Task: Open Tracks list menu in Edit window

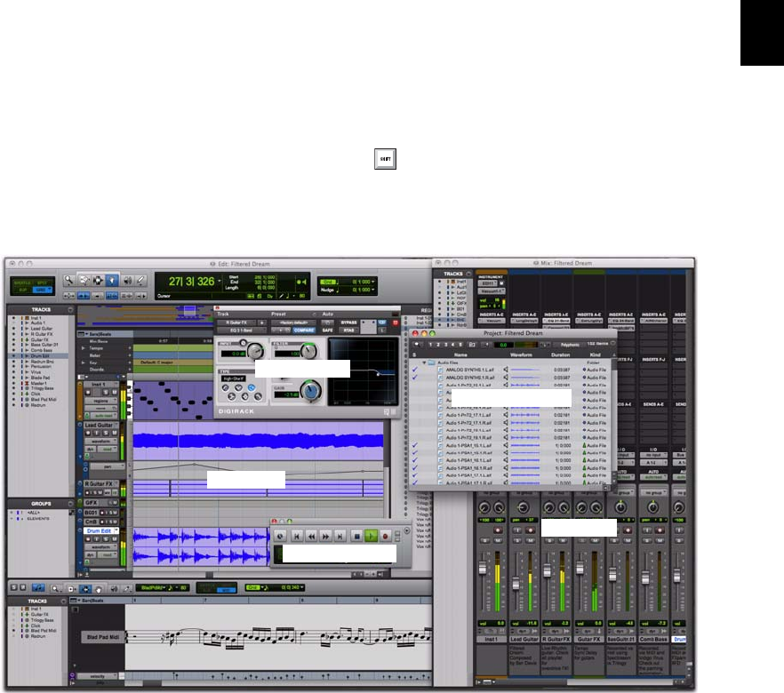Action: tap(70, 310)
